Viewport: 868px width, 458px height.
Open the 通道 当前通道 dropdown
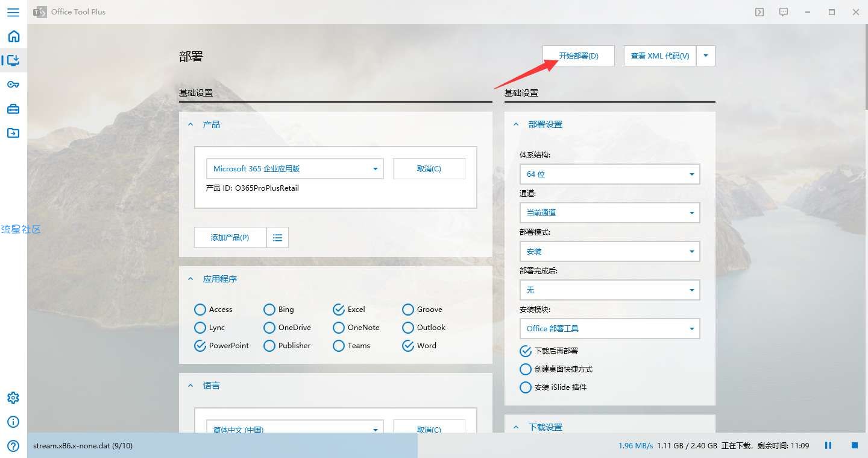click(x=609, y=212)
